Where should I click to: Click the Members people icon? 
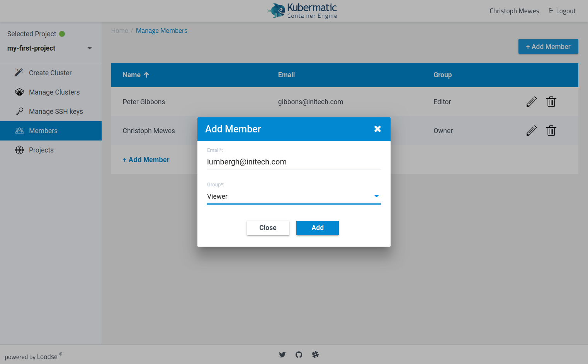pos(19,131)
